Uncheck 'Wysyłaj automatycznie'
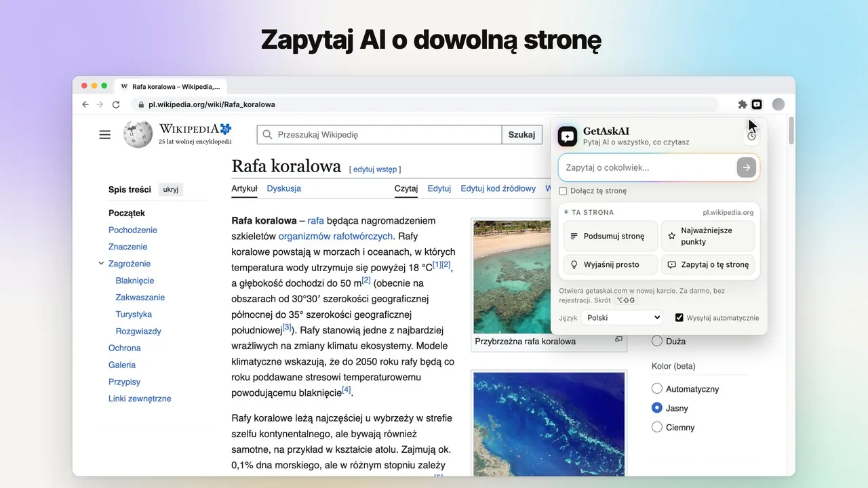 point(679,318)
